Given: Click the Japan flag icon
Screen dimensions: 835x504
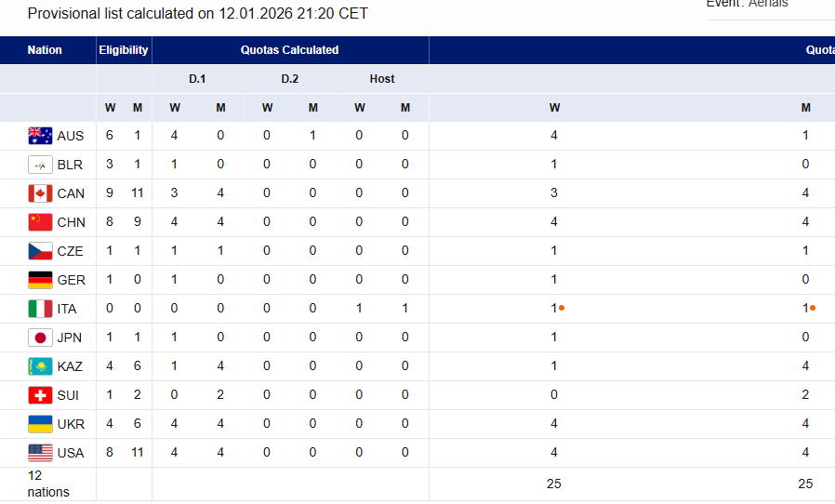Looking at the screenshot, I should point(40,338).
